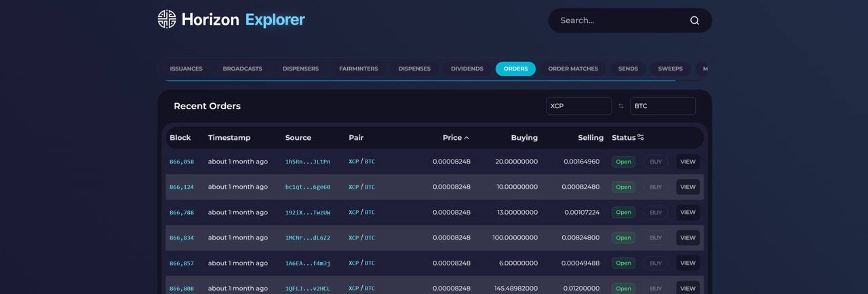The width and height of the screenshot is (868, 294).
Task: Open source address 1MCNr...dL6Z2
Action: pos(308,238)
